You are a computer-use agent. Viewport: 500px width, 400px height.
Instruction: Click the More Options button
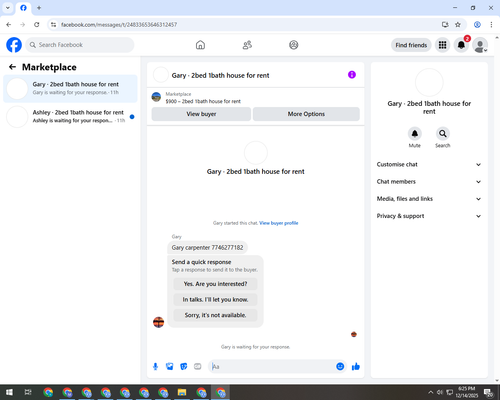click(x=306, y=114)
